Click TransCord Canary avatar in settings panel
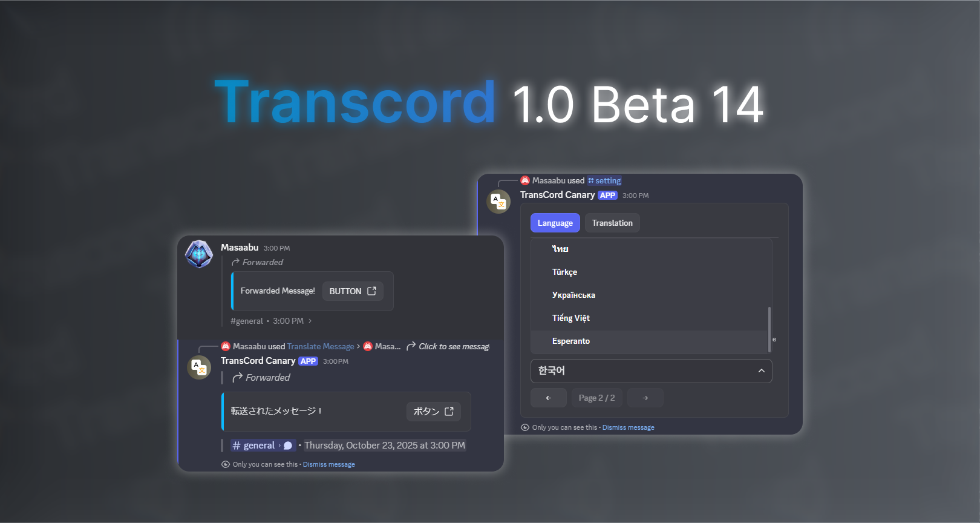The image size is (980, 523). tap(499, 202)
